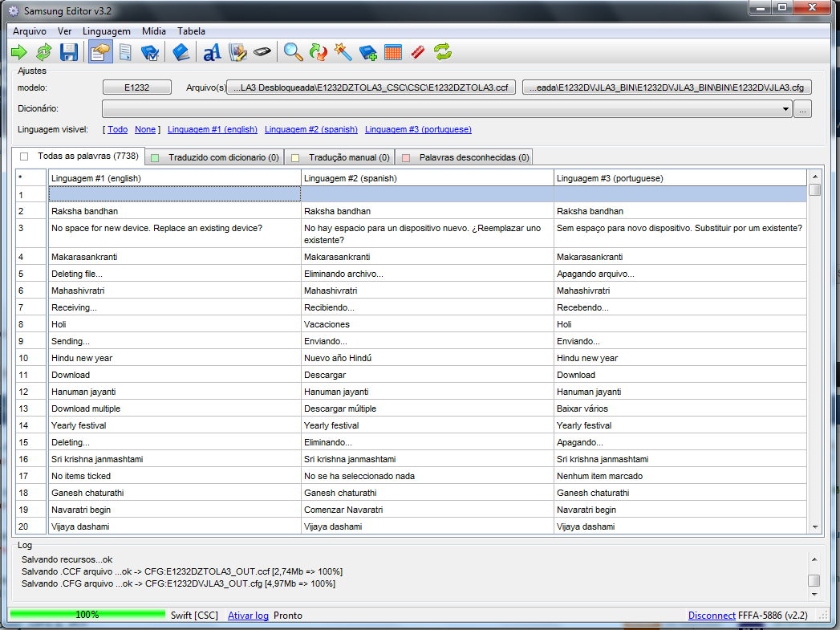
Task: Open the blue book dictionary icon
Action: tap(181, 52)
